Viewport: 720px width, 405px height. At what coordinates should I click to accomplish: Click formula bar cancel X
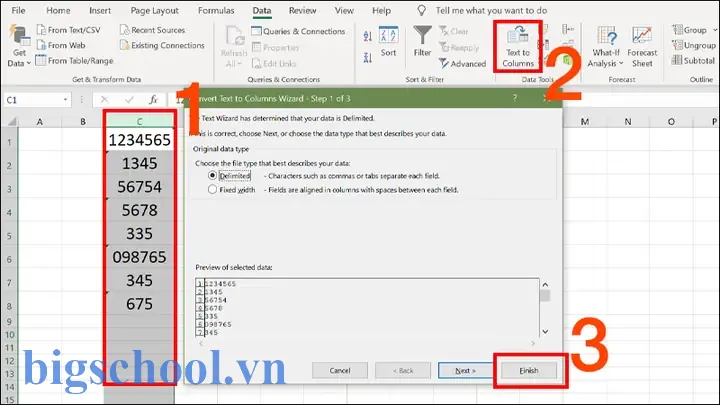click(x=105, y=100)
